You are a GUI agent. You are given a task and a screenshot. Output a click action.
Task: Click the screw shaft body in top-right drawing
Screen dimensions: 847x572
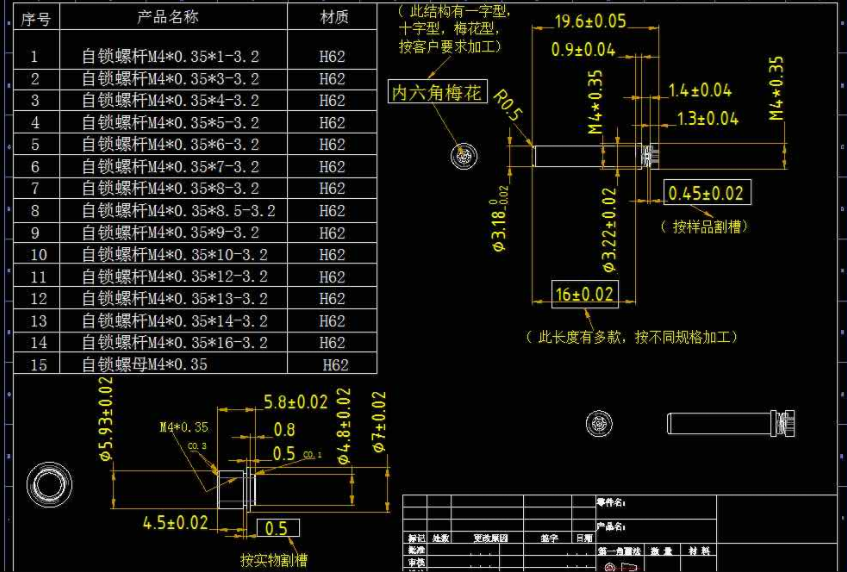tap(568, 156)
